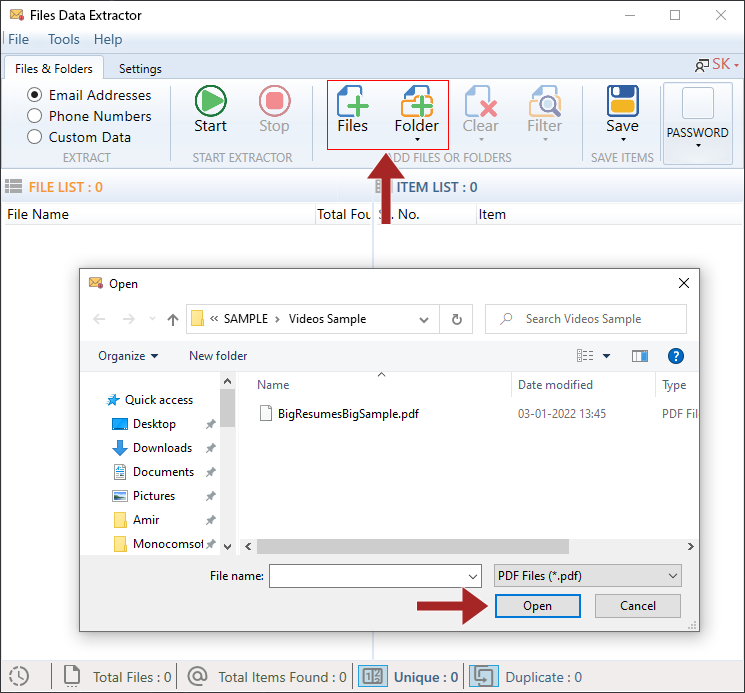745x693 pixels.
Task: Select Pictures in navigation pane
Action: 153,496
